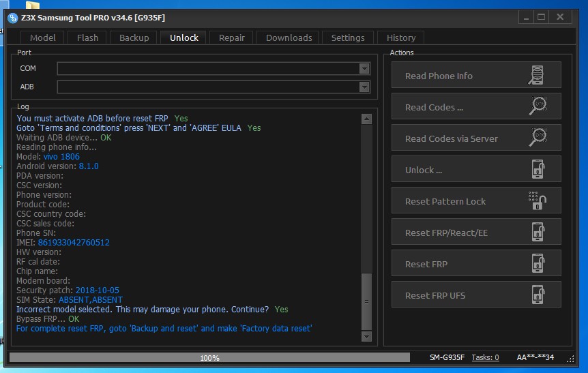The image size is (588, 373).
Task: Click the 100% progress bar
Action: (209, 357)
